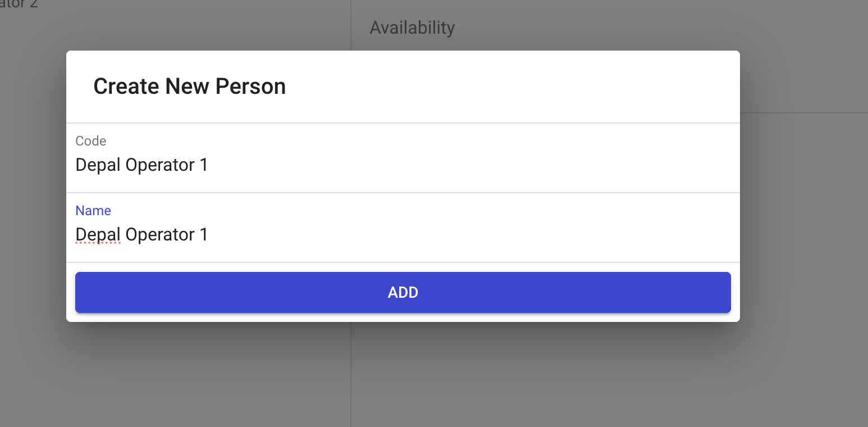Place cursor after 1 in Name field
Image resolution: width=868 pixels, height=427 pixels.
pyautogui.click(x=209, y=235)
